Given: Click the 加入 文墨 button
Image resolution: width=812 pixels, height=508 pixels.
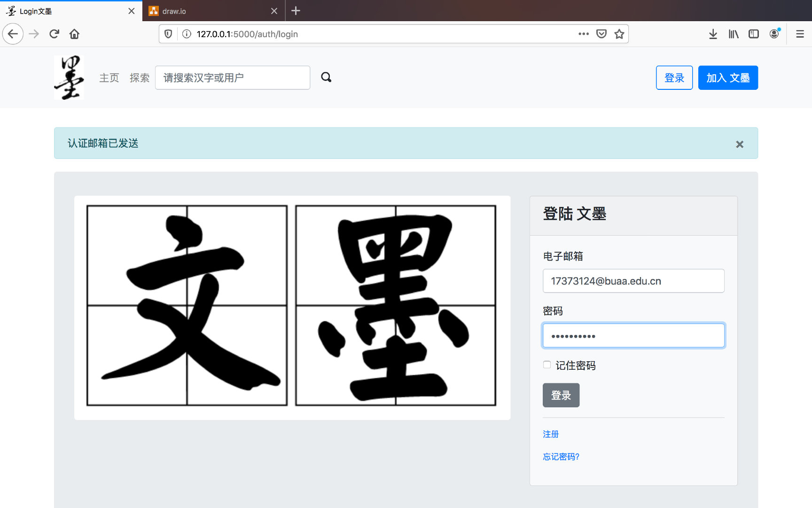Looking at the screenshot, I should click(x=728, y=78).
